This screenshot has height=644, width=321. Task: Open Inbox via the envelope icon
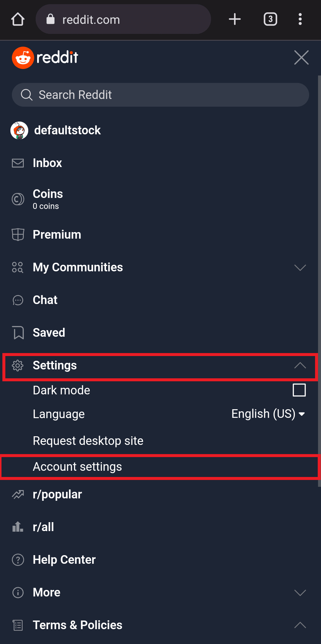pos(18,163)
